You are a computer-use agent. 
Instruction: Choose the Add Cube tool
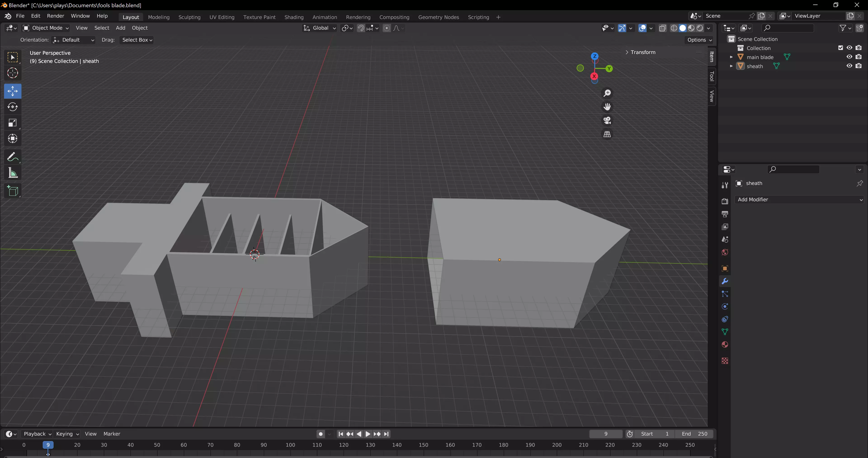pos(12,191)
